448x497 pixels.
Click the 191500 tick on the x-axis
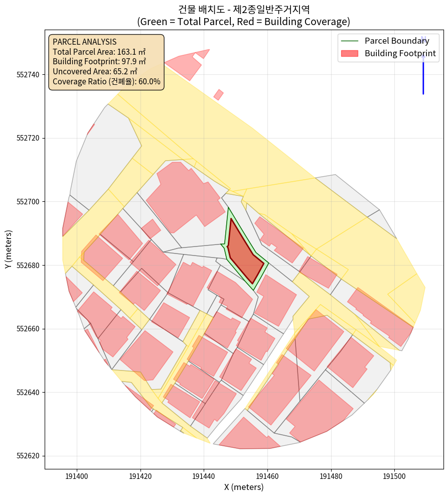pyautogui.click(x=394, y=475)
